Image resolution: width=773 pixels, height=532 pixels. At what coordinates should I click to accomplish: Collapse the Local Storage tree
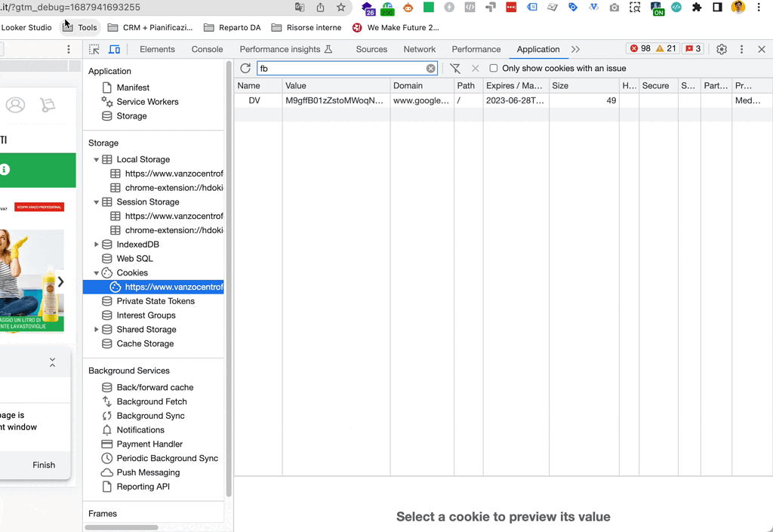click(x=97, y=160)
